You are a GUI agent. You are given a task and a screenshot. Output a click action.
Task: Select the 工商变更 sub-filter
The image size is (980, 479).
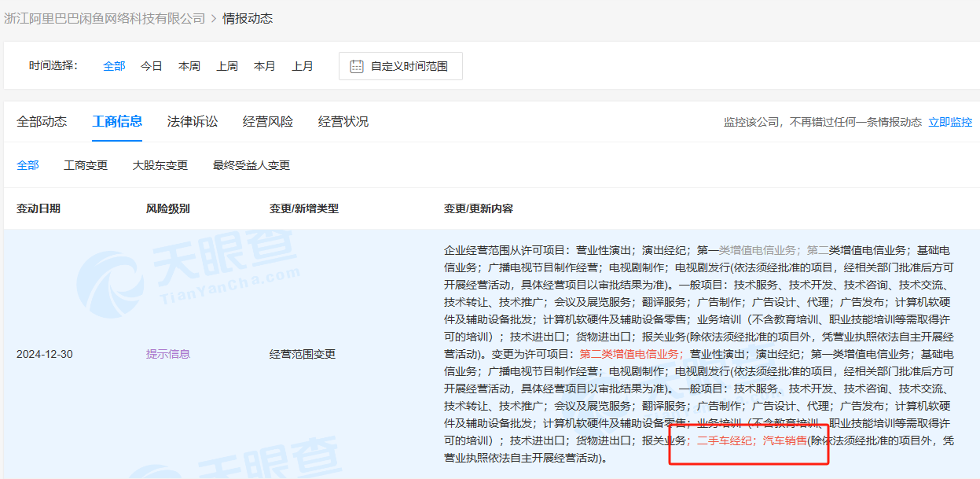[x=86, y=165]
